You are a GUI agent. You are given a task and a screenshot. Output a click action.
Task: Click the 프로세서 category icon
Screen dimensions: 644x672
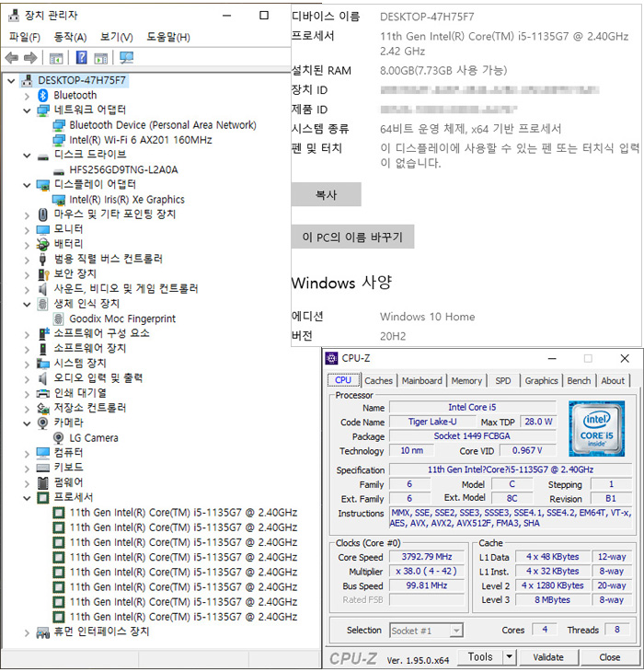click(43, 498)
